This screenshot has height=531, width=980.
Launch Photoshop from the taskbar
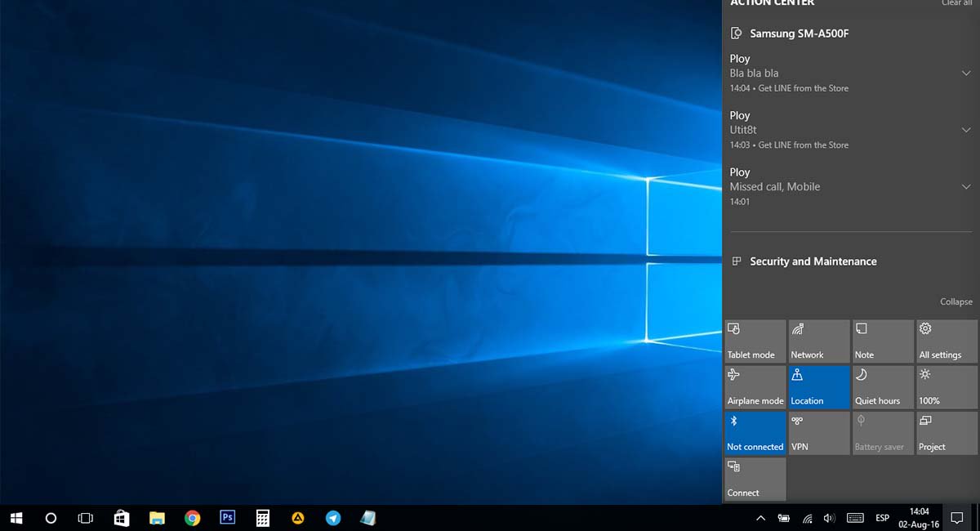point(228,518)
